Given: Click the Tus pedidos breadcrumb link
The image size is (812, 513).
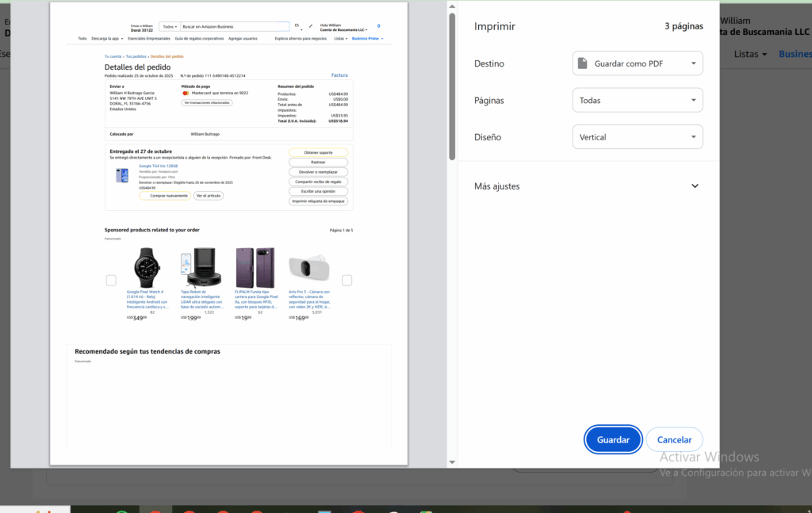Looking at the screenshot, I should point(136,56).
